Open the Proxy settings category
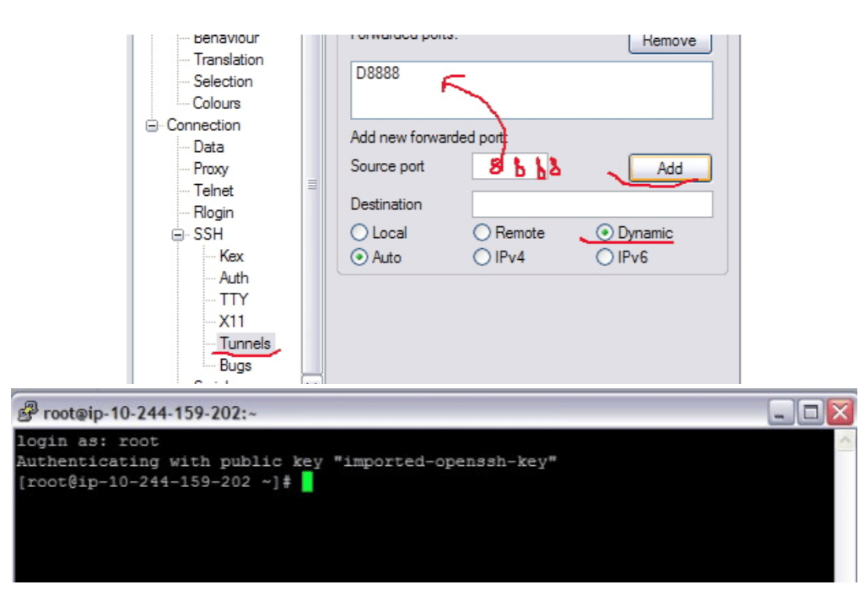 point(211,169)
